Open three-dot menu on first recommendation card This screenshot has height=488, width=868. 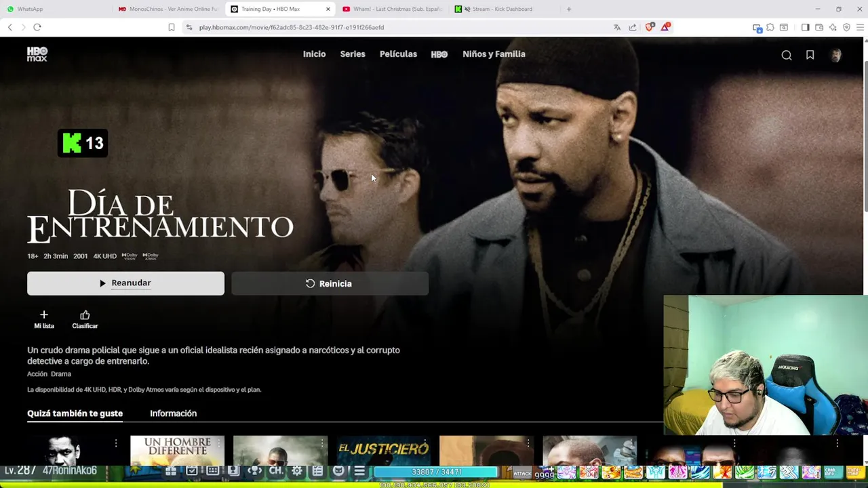coord(116,443)
